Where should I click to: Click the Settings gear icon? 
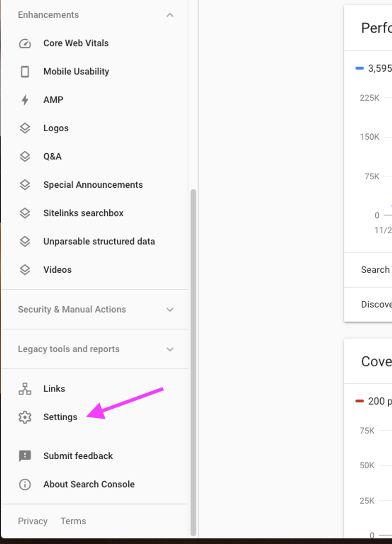coord(25,417)
